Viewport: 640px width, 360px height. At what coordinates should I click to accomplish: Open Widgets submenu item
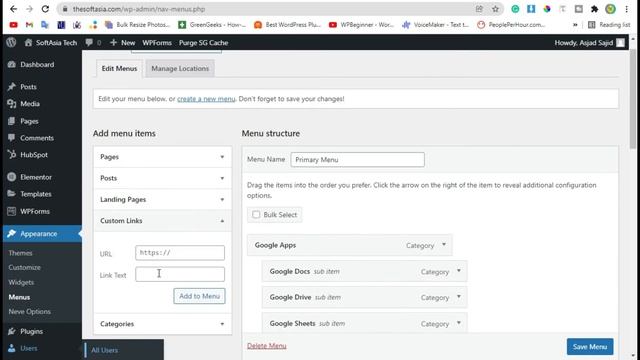coord(21,282)
